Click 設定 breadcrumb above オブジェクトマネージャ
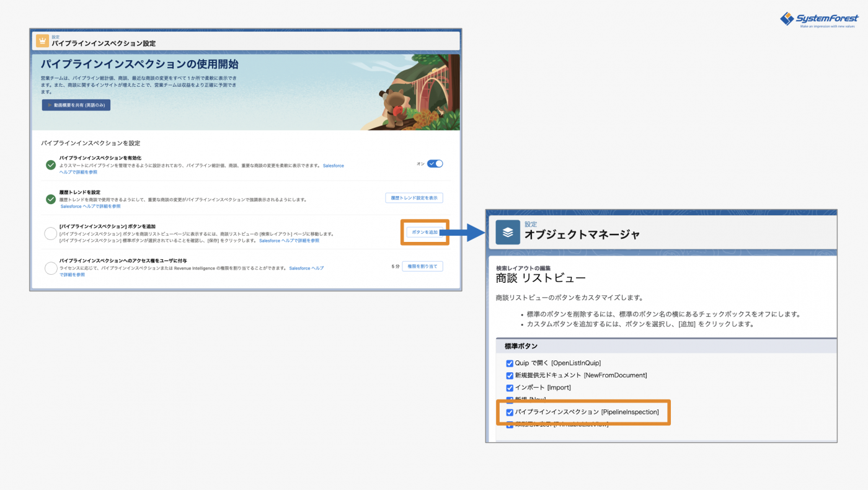This screenshot has height=490, width=868. pyautogui.click(x=531, y=224)
